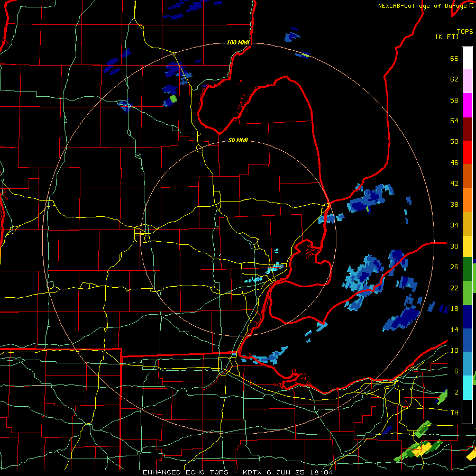Select the "18:04" timestamp in caption
Viewport: 476px width, 476px height.
click(x=321, y=472)
